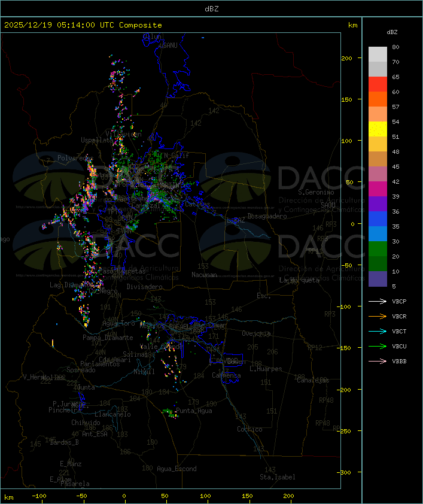
Task: Pick the slate purple 5-10 dBZ swatch
Action: point(378,279)
